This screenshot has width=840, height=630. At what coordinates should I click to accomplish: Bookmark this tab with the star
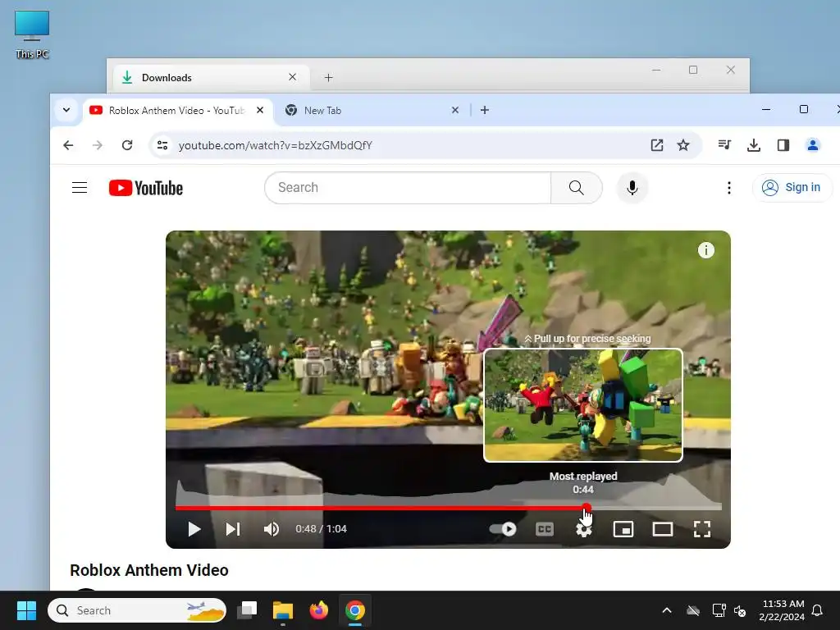[x=683, y=145]
